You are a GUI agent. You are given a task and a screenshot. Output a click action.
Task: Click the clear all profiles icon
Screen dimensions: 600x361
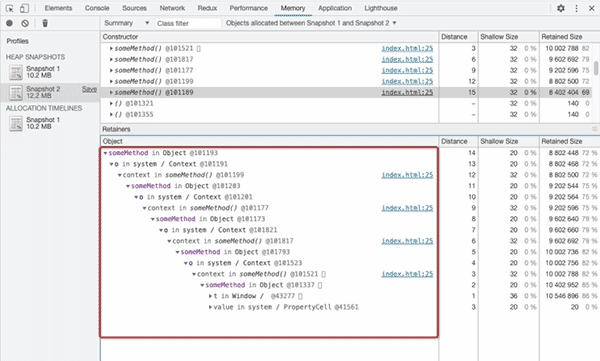point(25,23)
